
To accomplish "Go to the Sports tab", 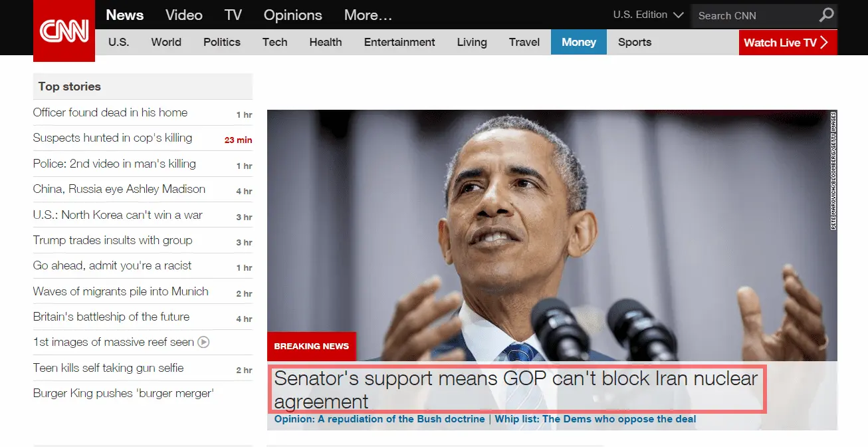I will click(635, 42).
